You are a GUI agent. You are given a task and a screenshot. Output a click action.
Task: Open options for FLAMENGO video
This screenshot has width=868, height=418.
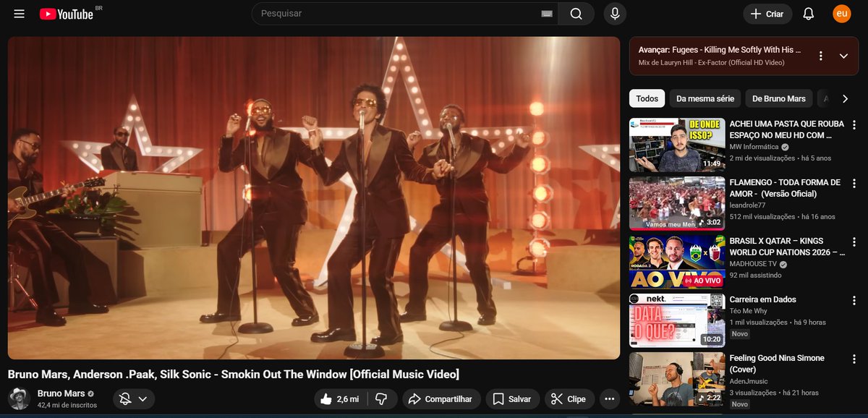[x=854, y=183]
